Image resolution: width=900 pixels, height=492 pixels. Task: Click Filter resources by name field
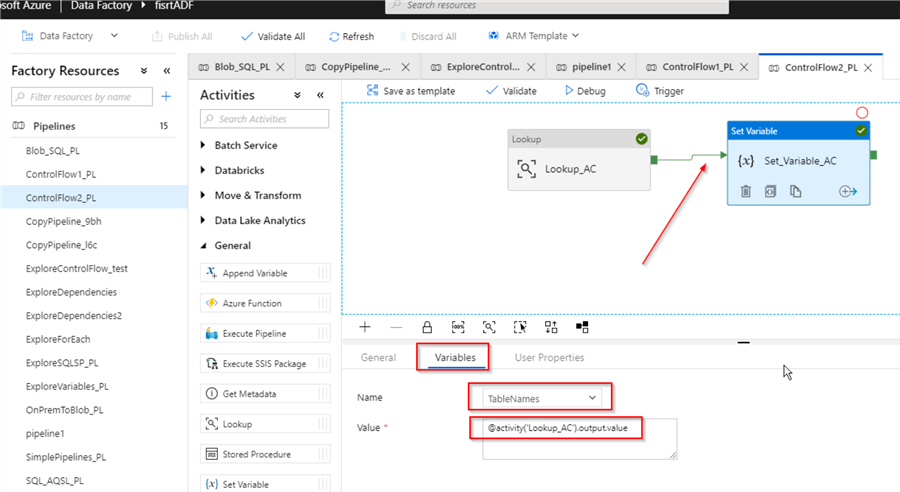click(x=82, y=96)
